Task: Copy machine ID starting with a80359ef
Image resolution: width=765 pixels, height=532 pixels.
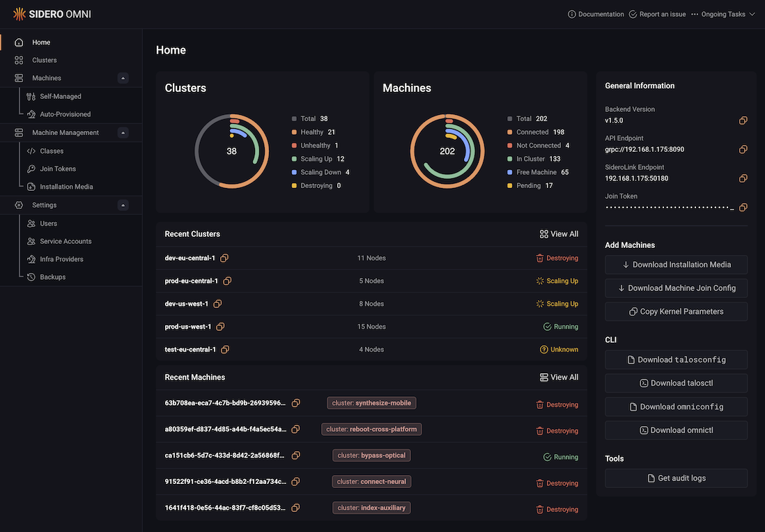Action: pos(295,430)
